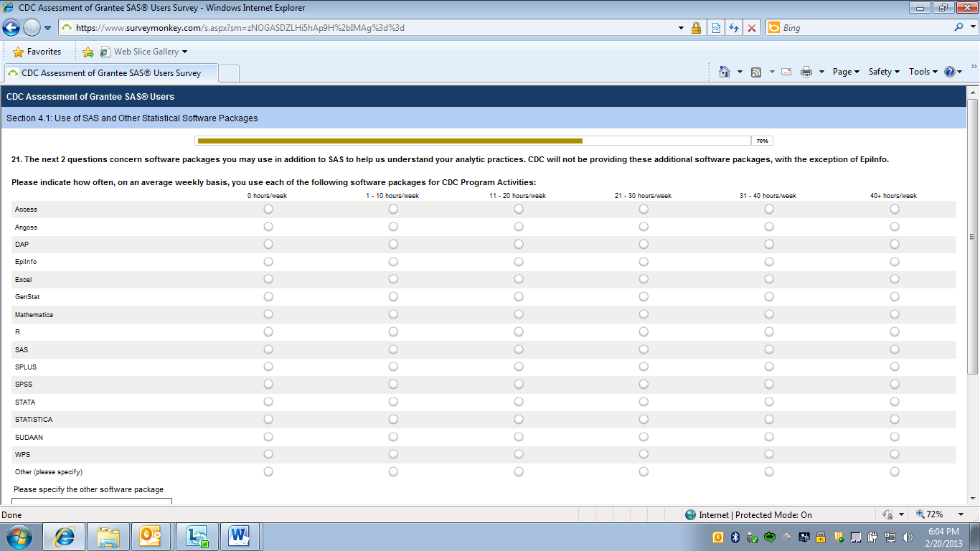Click the status bar privacy lock icon
980x551 pixels.
click(888, 514)
